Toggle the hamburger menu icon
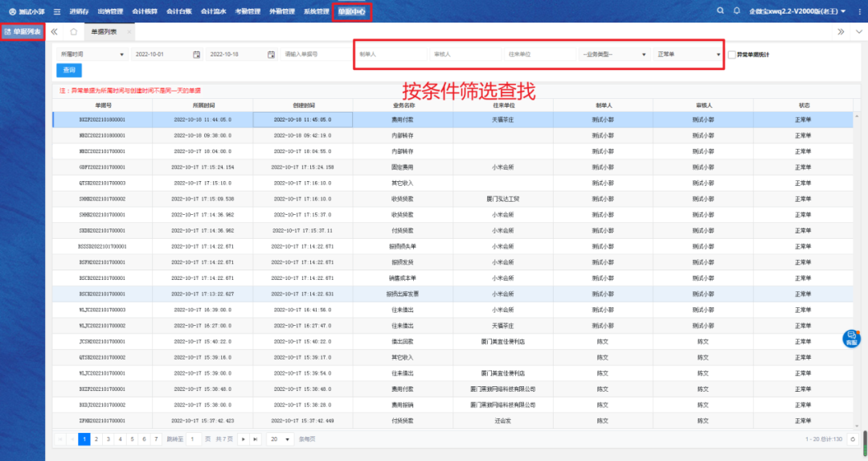 pyautogui.click(x=56, y=12)
